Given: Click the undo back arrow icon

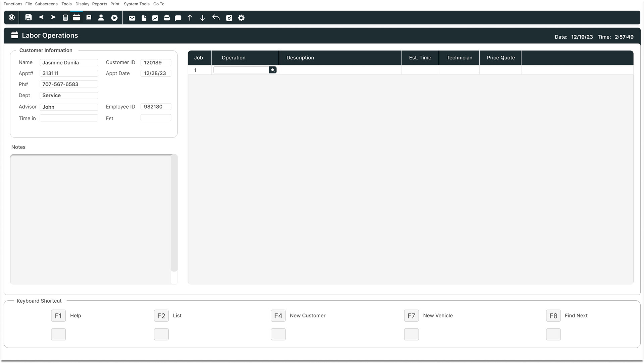Looking at the screenshot, I should pos(216,18).
